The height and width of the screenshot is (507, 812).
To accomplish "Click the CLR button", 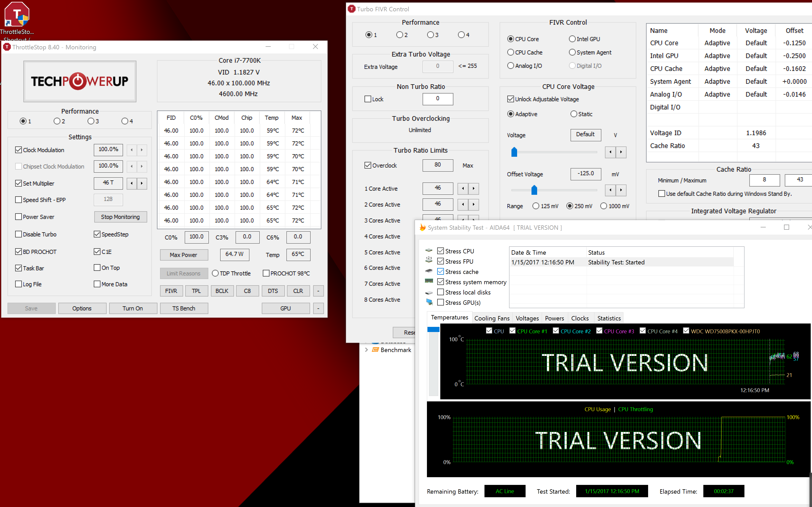I will point(298,291).
